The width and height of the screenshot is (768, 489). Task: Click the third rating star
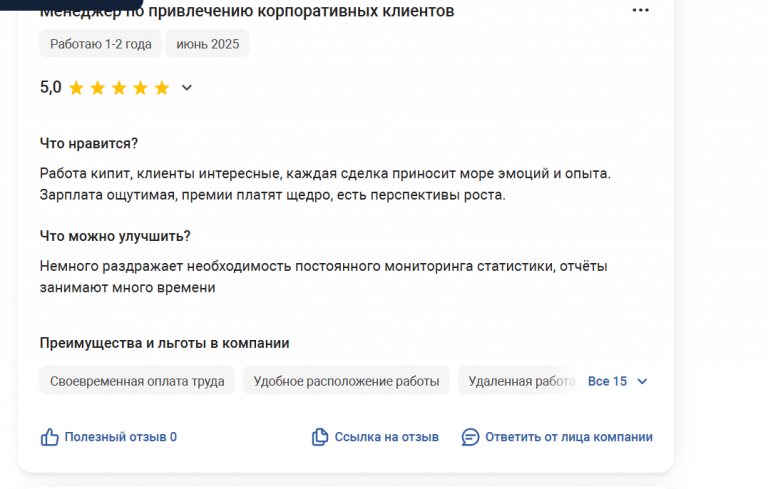click(119, 88)
